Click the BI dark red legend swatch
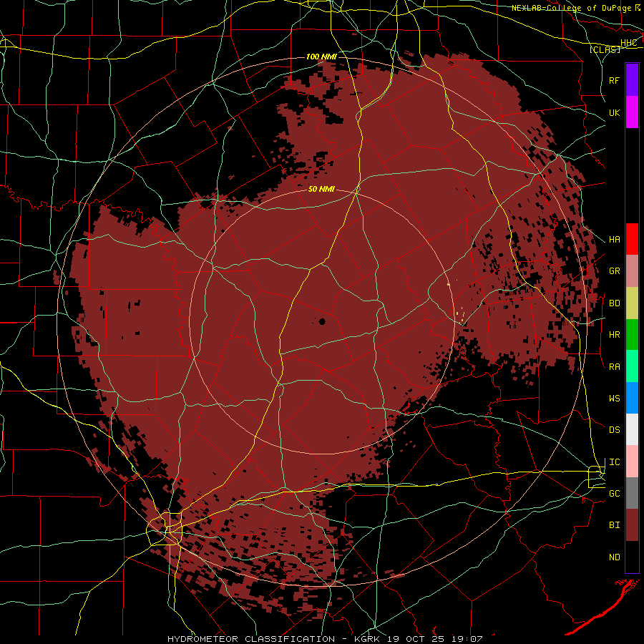644x644 pixels. point(632,525)
